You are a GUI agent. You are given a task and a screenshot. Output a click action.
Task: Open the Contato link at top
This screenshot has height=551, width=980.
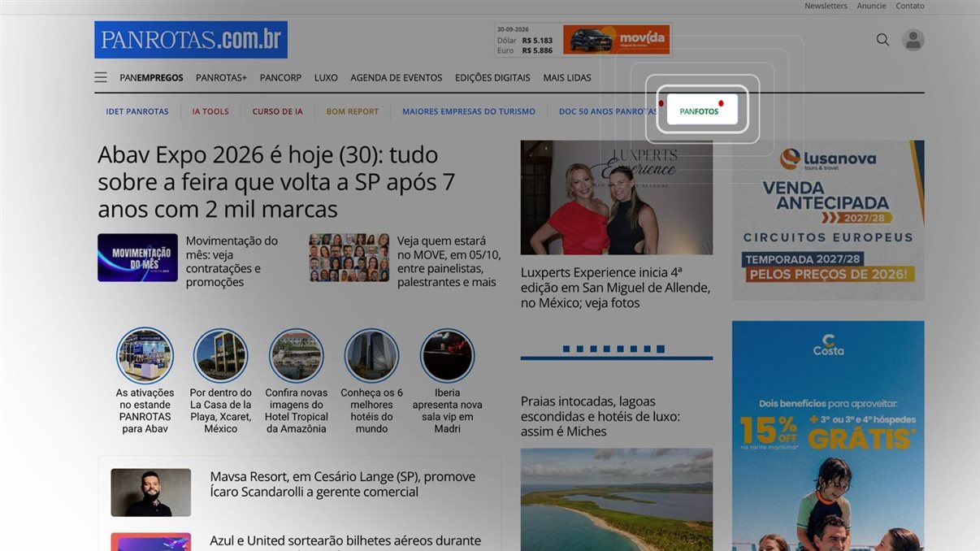click(x=910, y=6)
